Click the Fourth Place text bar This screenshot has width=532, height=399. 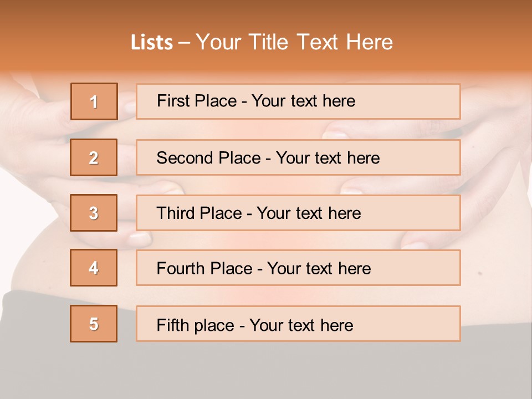tap(298, 268)
